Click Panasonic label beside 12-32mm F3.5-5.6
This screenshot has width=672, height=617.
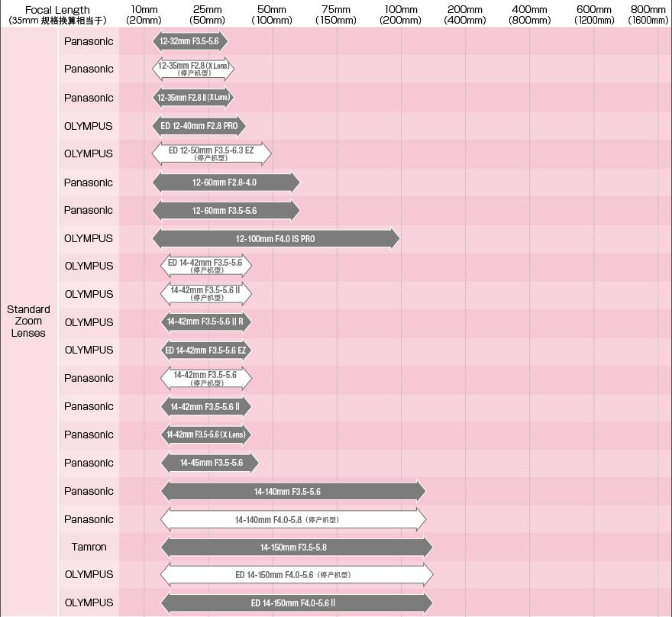coord(89,41)
